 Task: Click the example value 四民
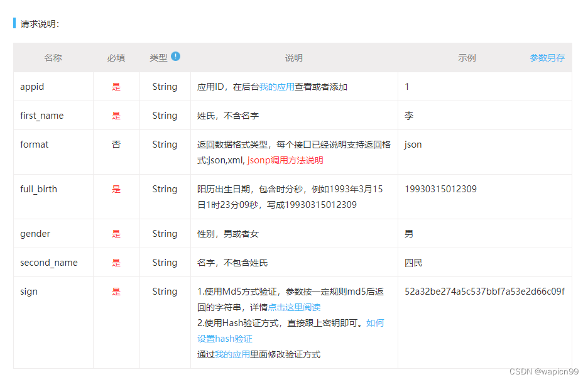tap(413, 263)
